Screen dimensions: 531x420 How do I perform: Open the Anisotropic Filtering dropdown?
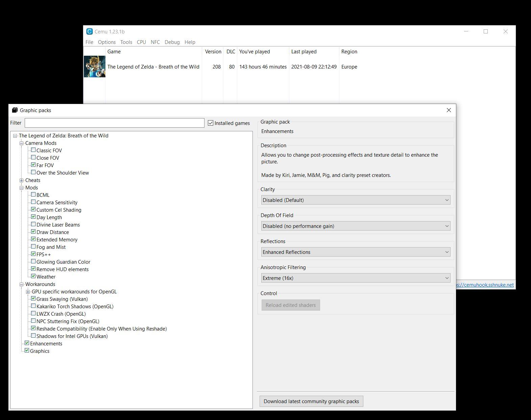click(x=356, y=278)
